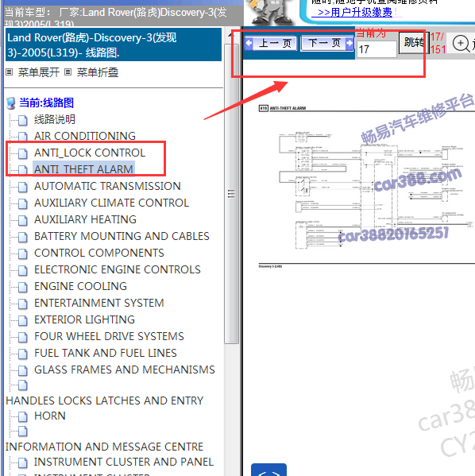The width and height of the screenshot is (475, 476).
Task: Click page icon beside ANTI_LOCK CONTROL
Action: pos(23,153)
